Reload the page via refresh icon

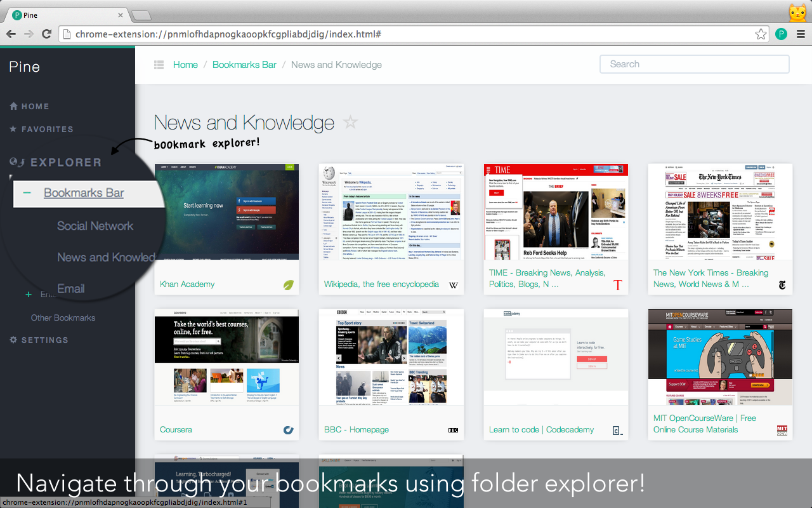[x=46, y=34]
